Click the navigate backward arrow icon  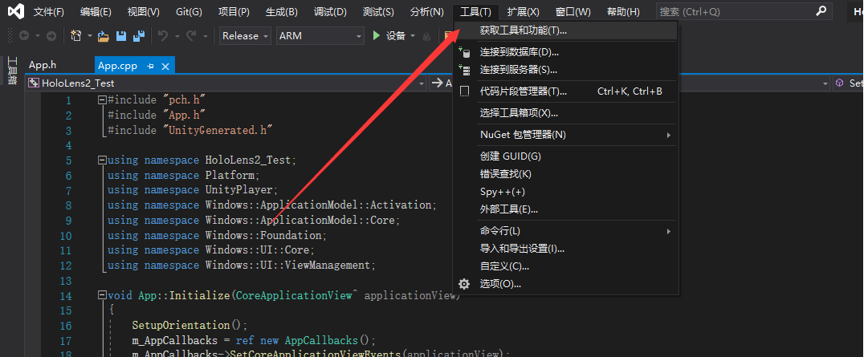click(24, 36)
